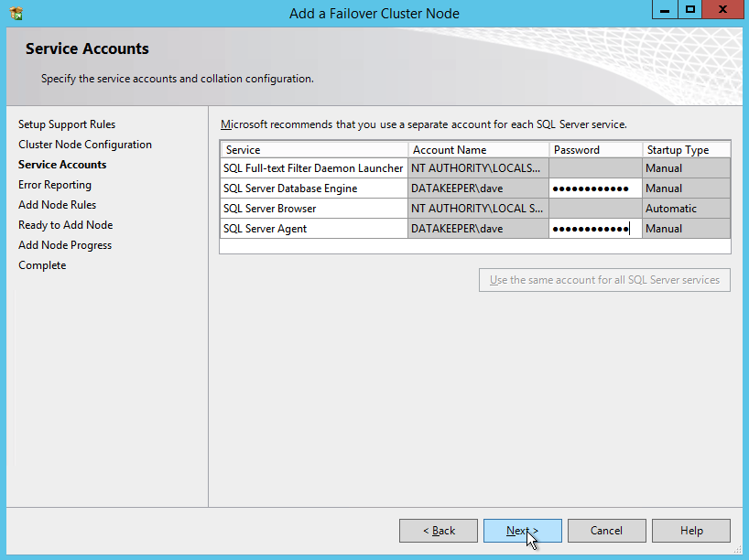Minimize the wizard window
This screenshot has height=560, width=749.
(664, 9)
